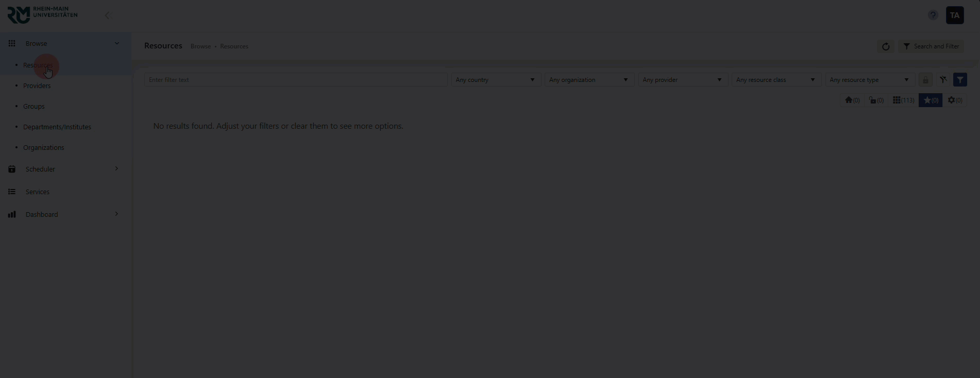
Task: Open the Search and Filter panel
Action: pos(931,46)
